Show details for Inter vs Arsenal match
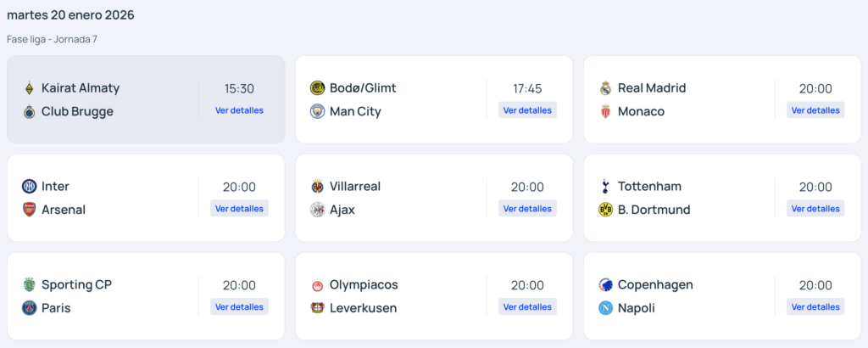Screen dimensions: 868x348 tap(239, 209)
